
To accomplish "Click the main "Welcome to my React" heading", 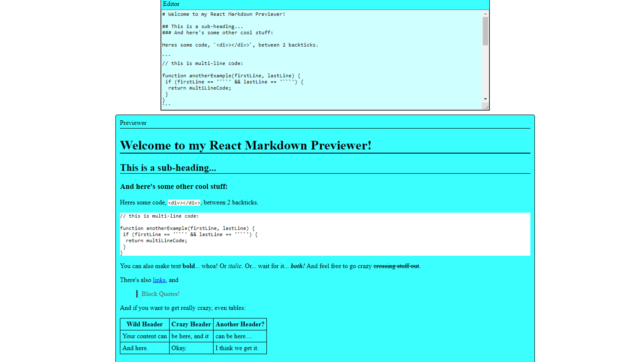I will point(246,145).
